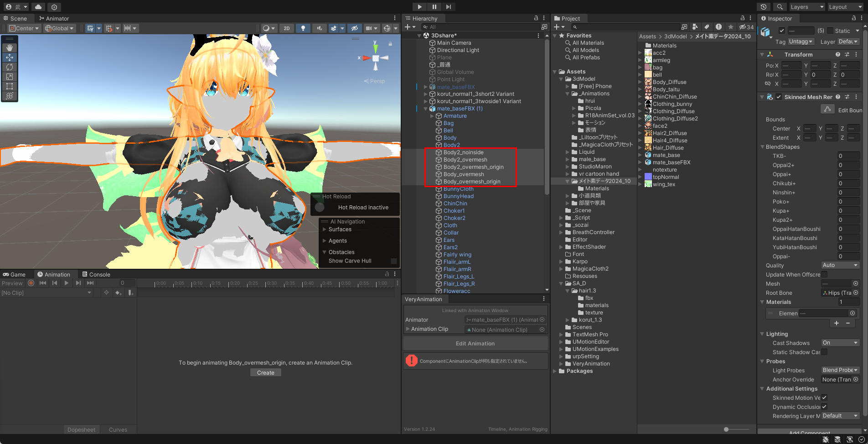Toggle Update When Offscreen checkbox

pyautogui.click(x=824, y=274)
